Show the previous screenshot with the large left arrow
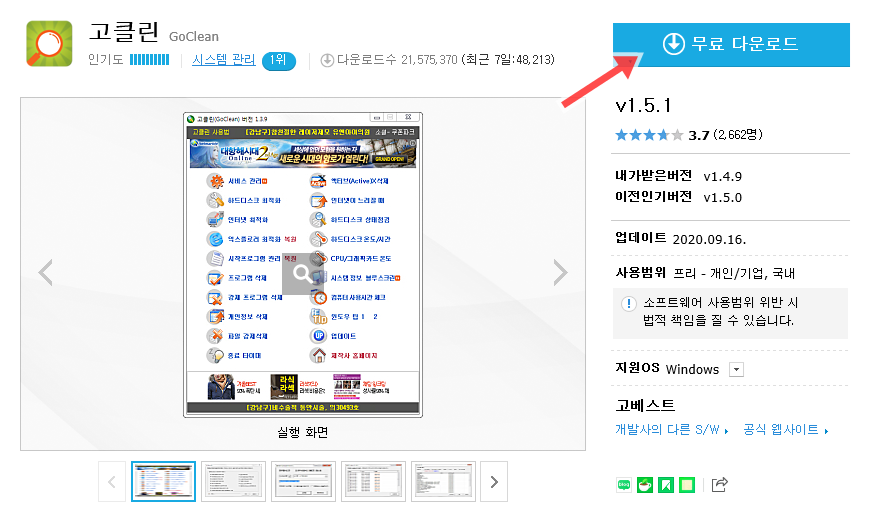 (x=46, y=272)
